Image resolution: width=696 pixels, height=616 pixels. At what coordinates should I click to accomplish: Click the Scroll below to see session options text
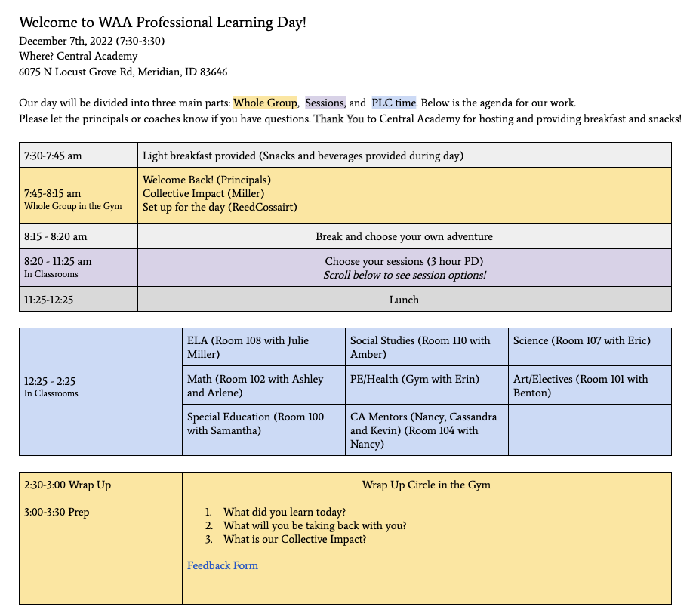404,275
